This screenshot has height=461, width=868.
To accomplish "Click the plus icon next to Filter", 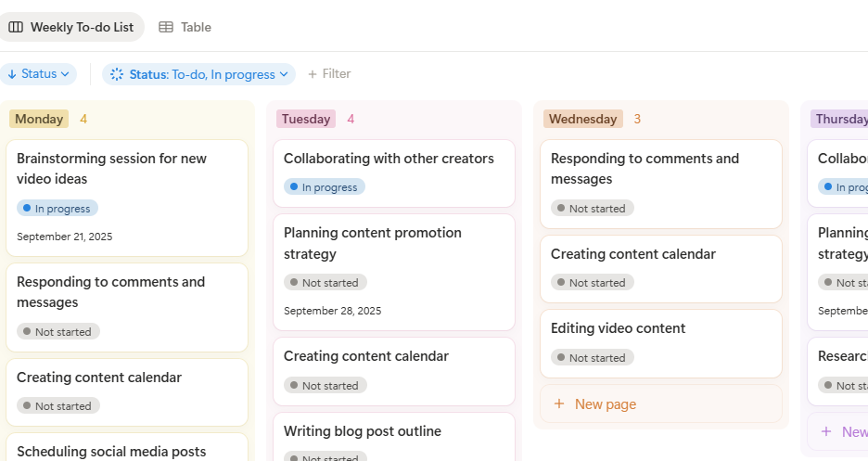I will click(313, 74).
